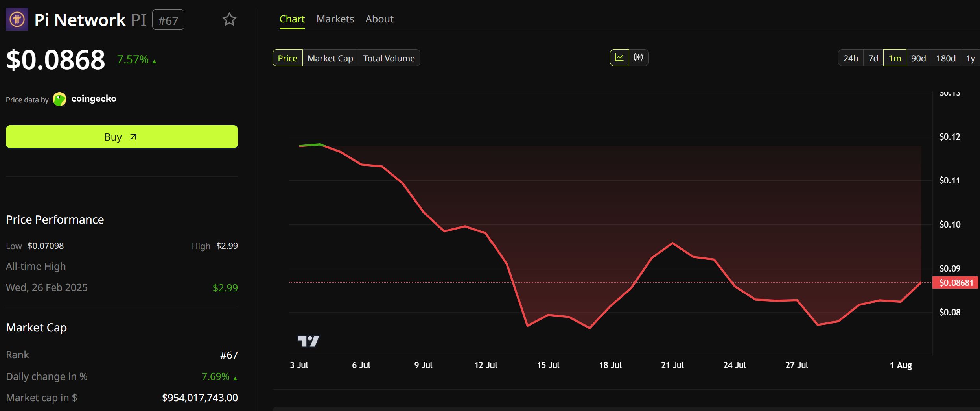The image size is (980, 411).
Task: Click the High value $2.99 beside High label
Action: point(227,246)
